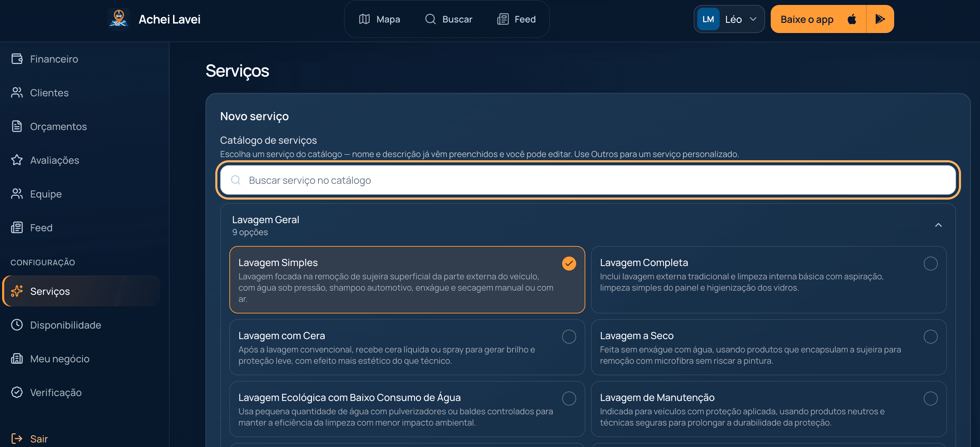Focus the Buscar serviço no catálogo field

coord(588,180)
